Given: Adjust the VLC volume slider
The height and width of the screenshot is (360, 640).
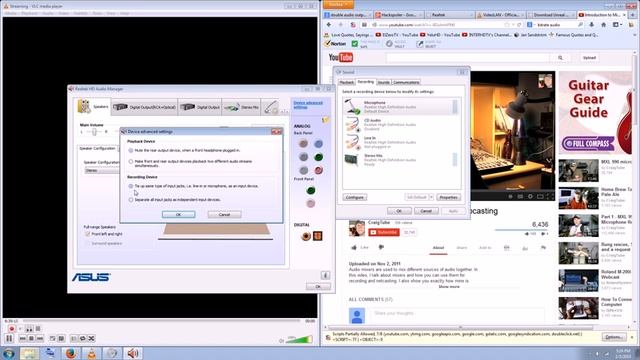Looking at the screenshot, I should [x=299, y=339].
